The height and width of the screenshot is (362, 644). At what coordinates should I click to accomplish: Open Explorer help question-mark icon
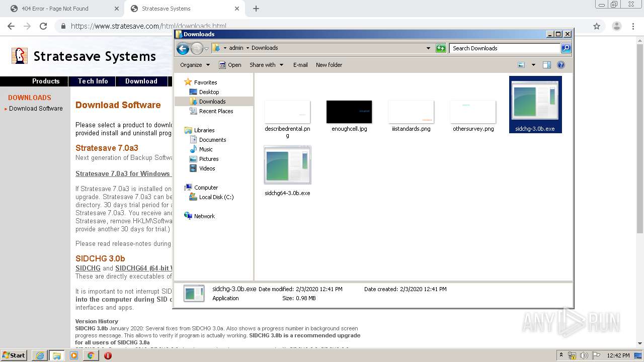coord(561,65)
